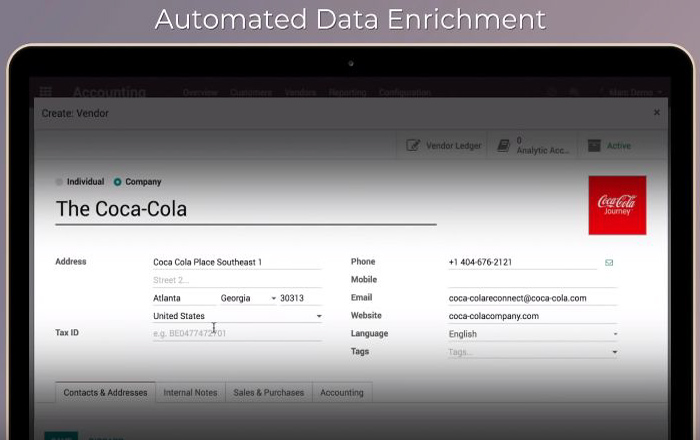Click the Vendor Ledger button
The height and width of the screenshot is (440, 700).
(442, 145)
